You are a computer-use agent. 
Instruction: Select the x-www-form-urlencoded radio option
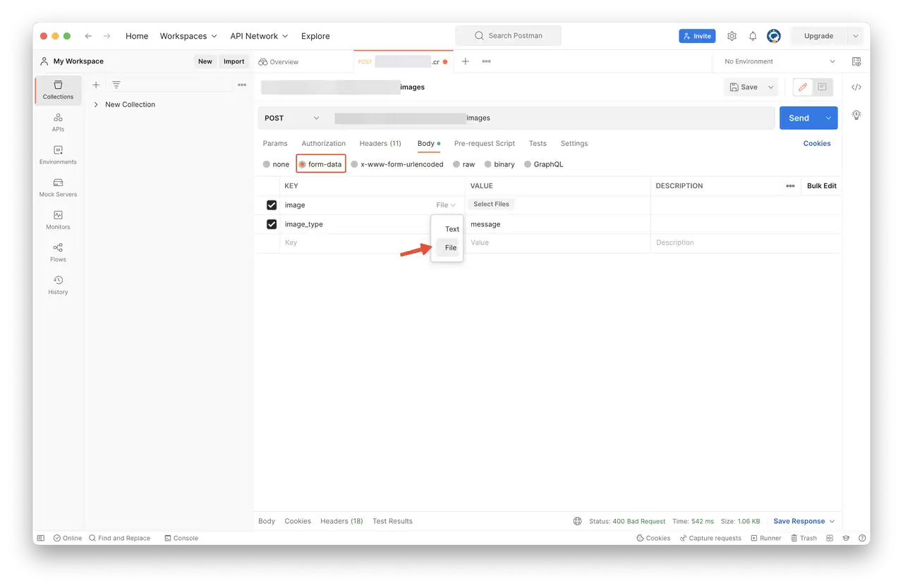(x=397, y=164)
